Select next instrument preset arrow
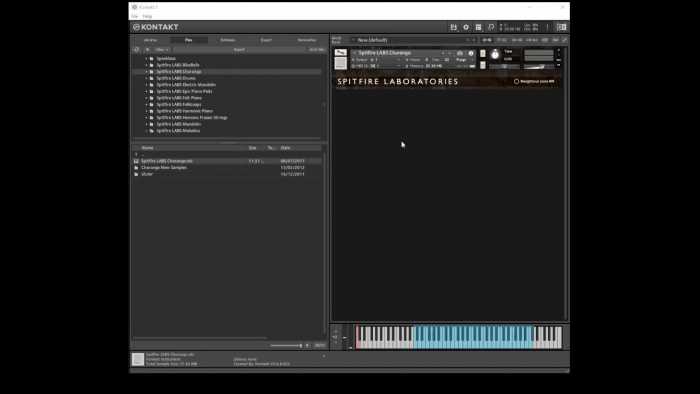Image resolution: width=700 pixels, height=394 pixels. tap(450, 53)
